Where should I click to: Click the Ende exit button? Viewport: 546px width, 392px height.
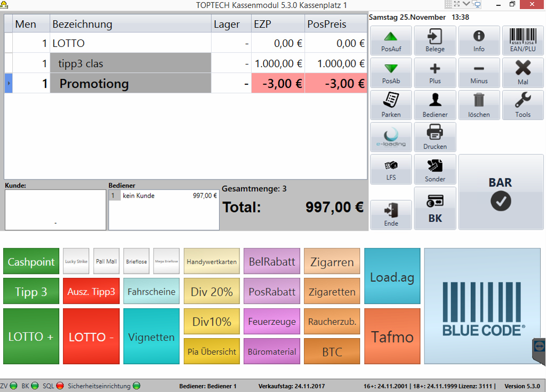pyautogui.click(x=391, y=215)
